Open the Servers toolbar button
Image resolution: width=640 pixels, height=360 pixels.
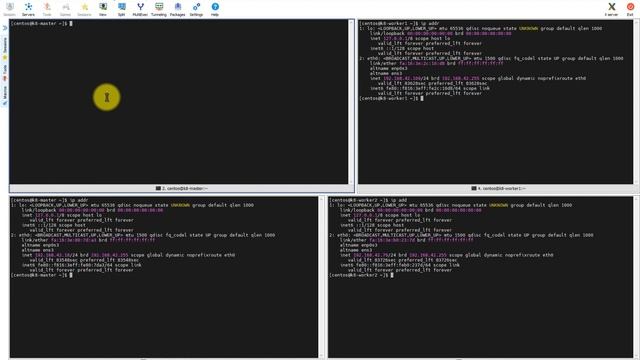[x=28, y=9]
